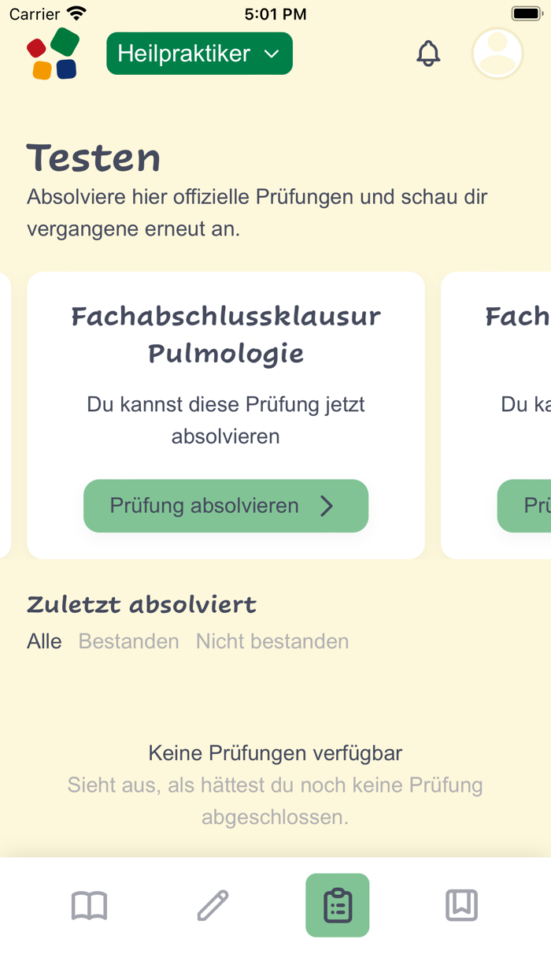Image resolution: width=551 pixels, height=980 pixels.
Task: View the Zuletzt absolviert section header
Action: (x=142, y=603)
